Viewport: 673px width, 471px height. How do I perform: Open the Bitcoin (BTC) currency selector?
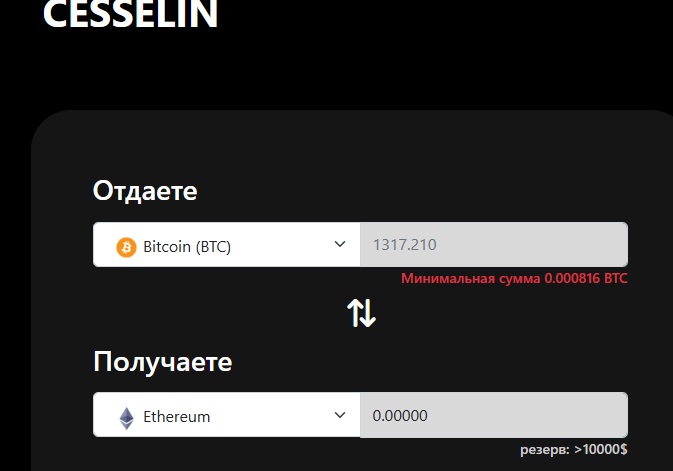[227, 246]
